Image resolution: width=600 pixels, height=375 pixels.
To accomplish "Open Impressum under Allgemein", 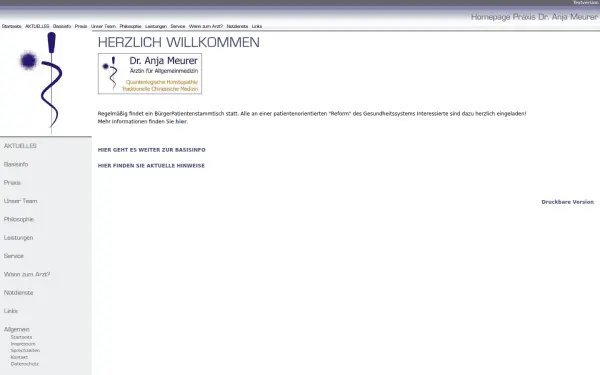I will [x=23, y=344].
